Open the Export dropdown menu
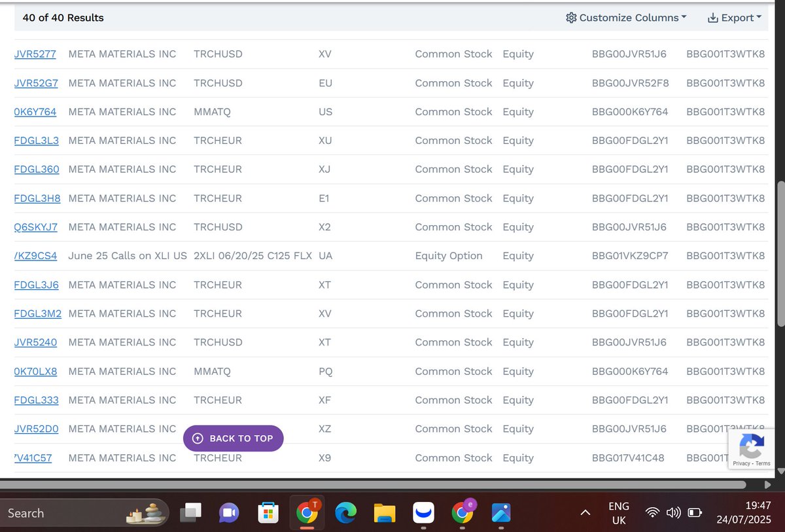Image resolution: width=785 pixels, height=532 pixels. pyautogui.click(x=735, y=18)
